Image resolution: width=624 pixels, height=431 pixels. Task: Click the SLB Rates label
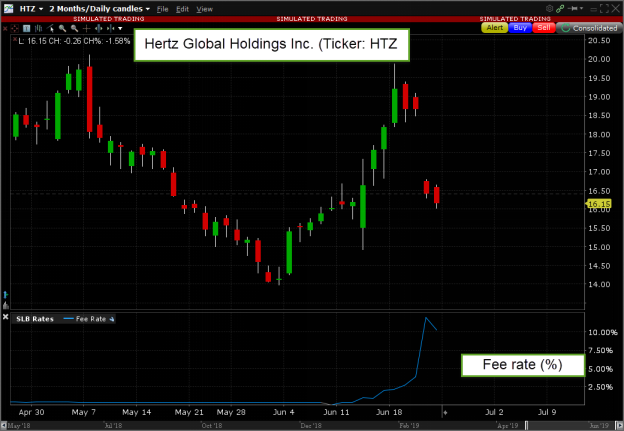tap(35, 319)
